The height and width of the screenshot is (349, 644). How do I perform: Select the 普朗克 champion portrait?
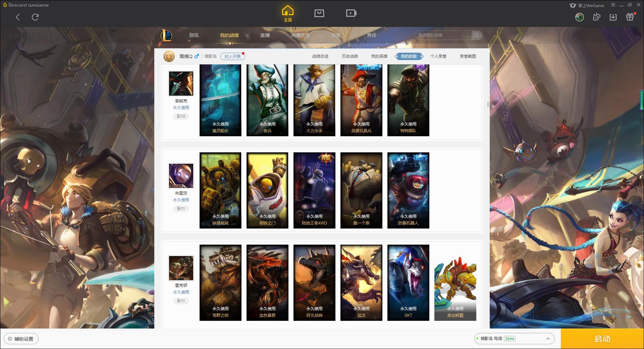[x=181, y=84]
